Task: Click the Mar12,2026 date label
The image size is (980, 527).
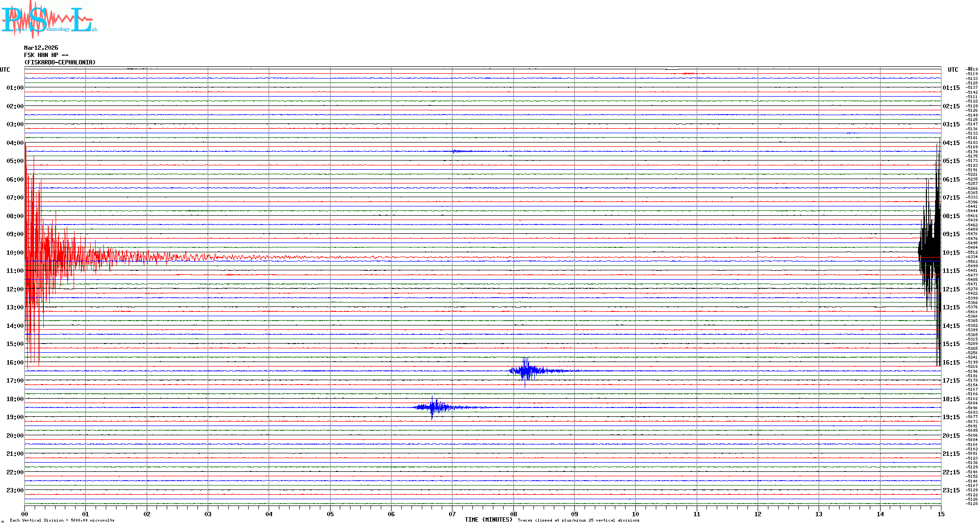Action: pos(41,48)
